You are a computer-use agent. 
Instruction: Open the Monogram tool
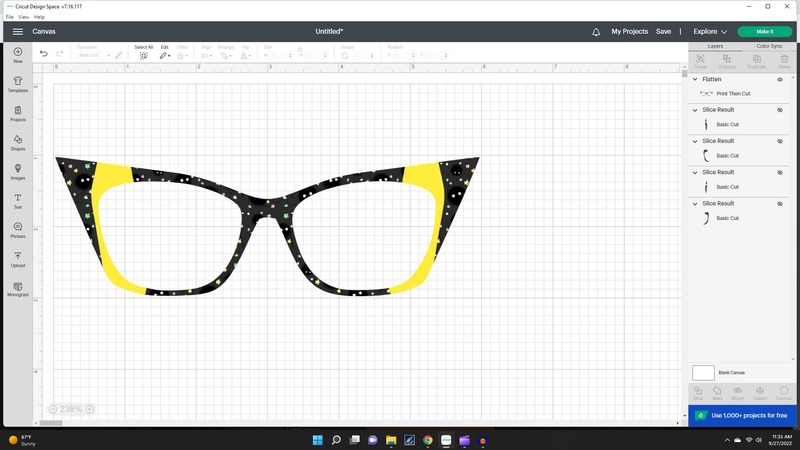click(18, 287)
